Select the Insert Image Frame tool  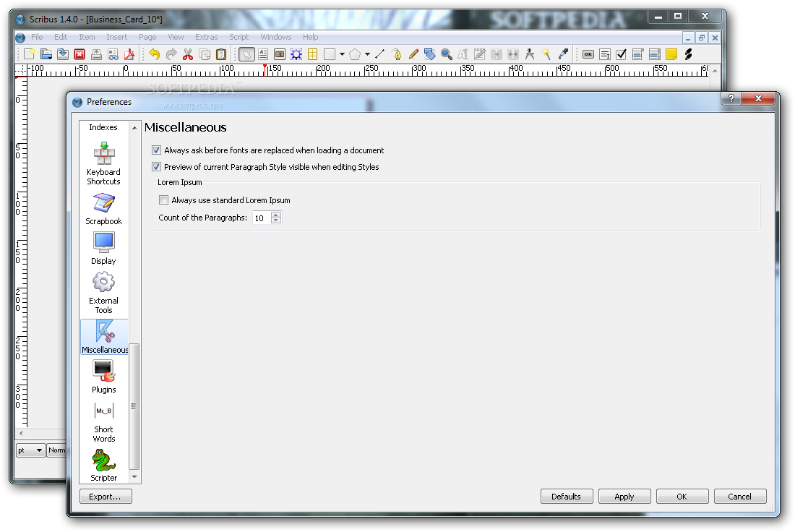(x=280, y=54)
